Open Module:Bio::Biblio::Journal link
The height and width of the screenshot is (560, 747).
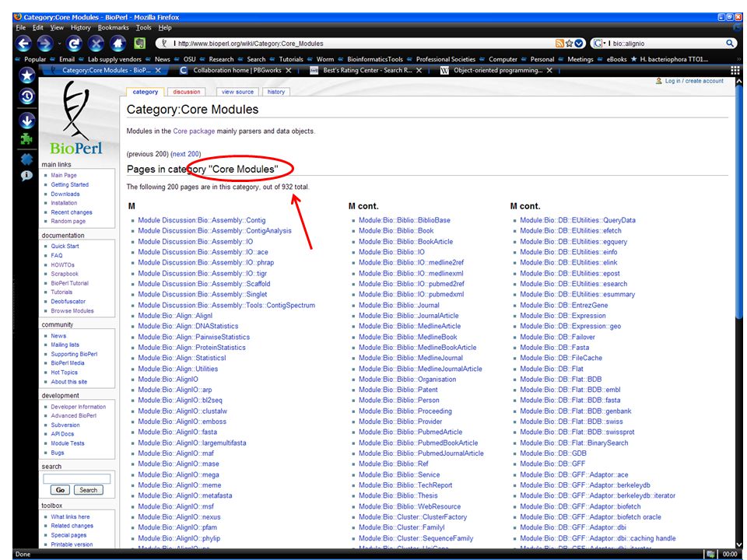[x=398, y=305]
